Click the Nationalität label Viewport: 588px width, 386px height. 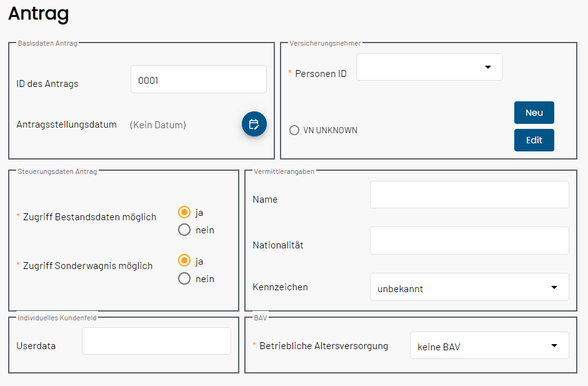click(x=278, y=245)
